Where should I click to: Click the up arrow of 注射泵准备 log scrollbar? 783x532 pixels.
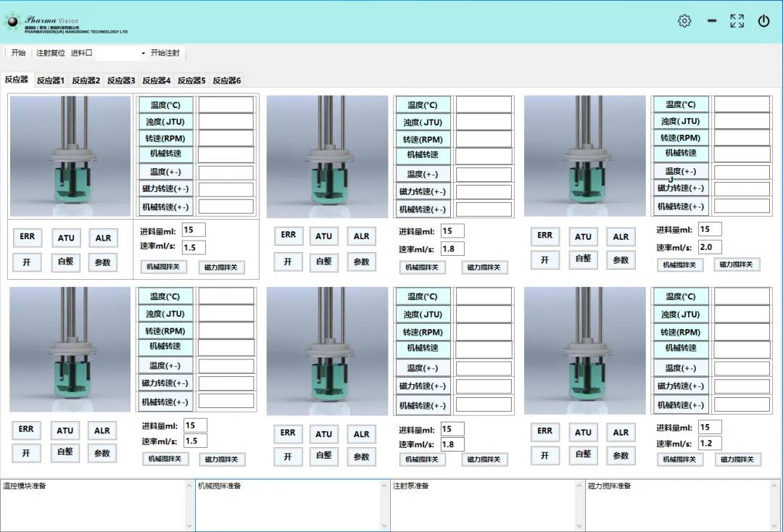coord(579,485)
